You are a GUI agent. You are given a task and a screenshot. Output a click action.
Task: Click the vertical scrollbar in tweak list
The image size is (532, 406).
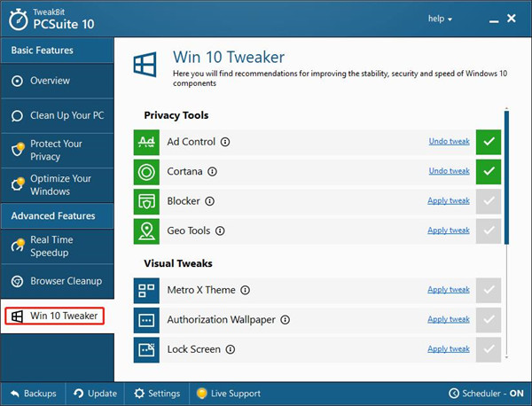click(x=507, y=177)
